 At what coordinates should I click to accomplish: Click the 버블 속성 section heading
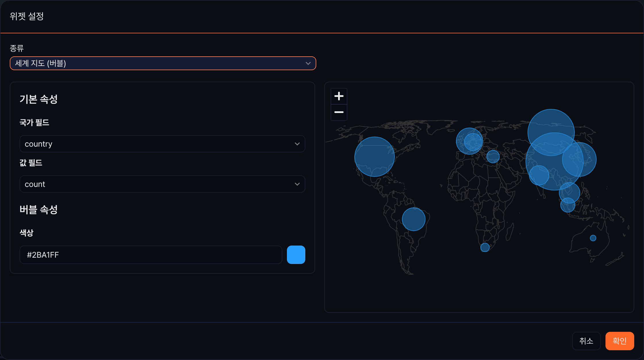(39, 210)
